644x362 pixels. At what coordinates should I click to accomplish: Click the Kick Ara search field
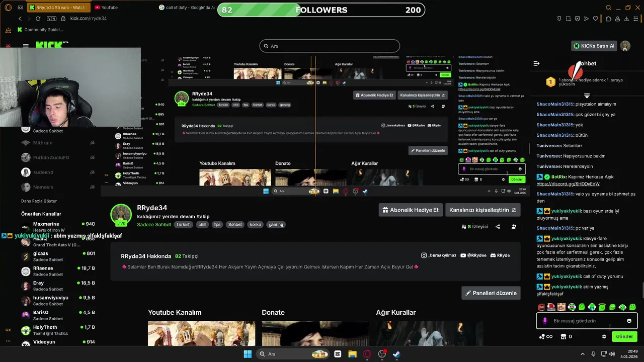click(x=330, y=46)
